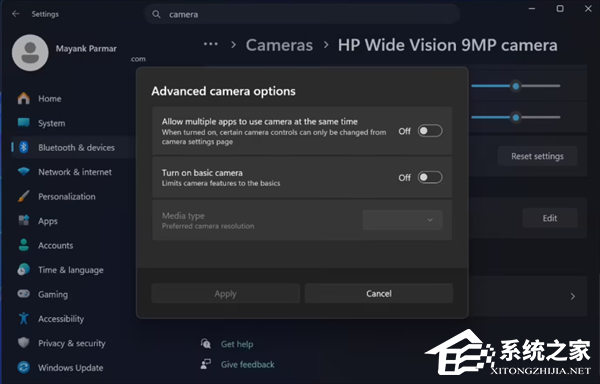Click the Gaming controller icon
This screenshot has height=384, width=600.
coord(24,294)
